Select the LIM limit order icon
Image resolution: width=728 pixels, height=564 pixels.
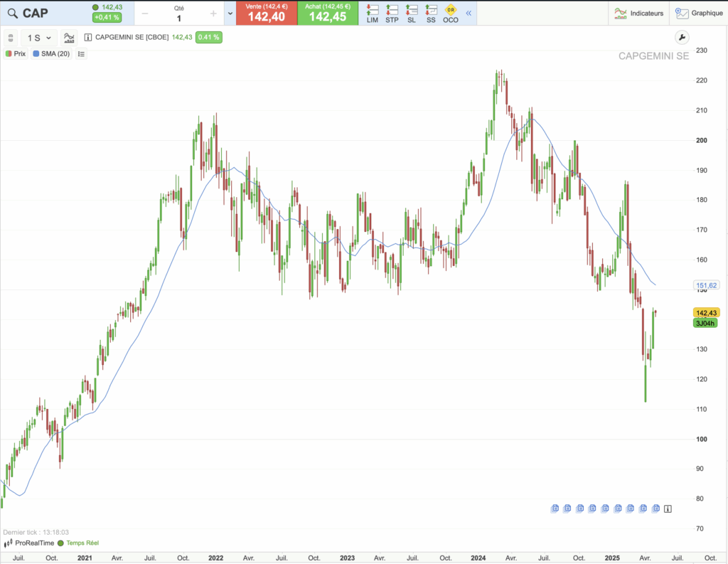(x=373, y=14)
